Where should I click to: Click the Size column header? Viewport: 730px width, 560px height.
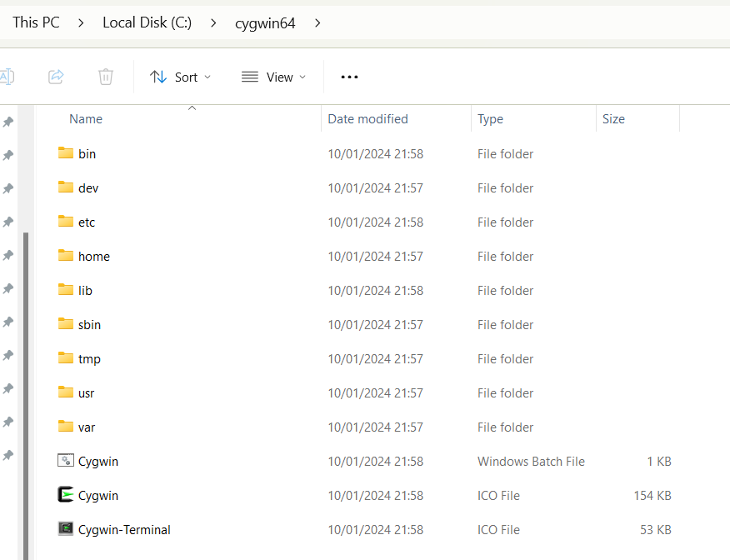613,119
